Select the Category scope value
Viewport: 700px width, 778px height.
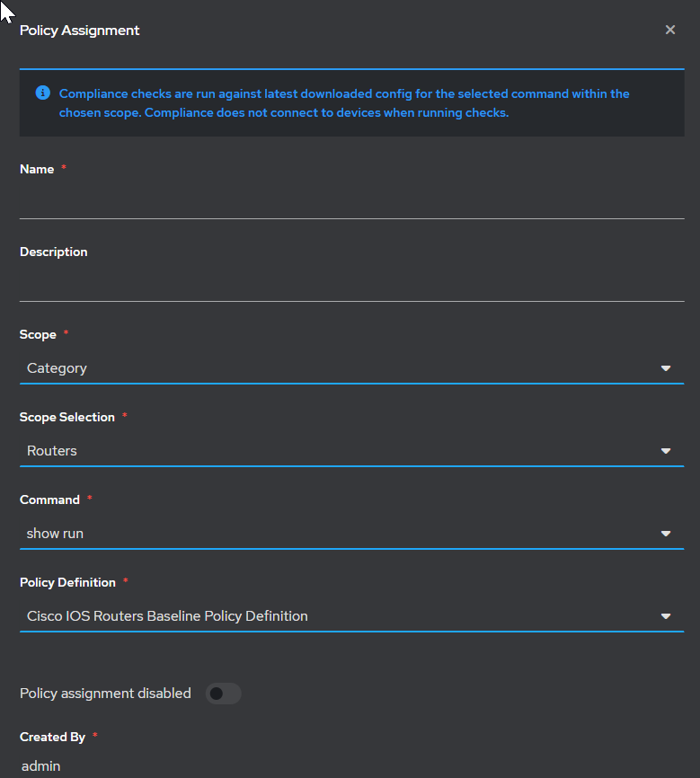pos(57,368)
